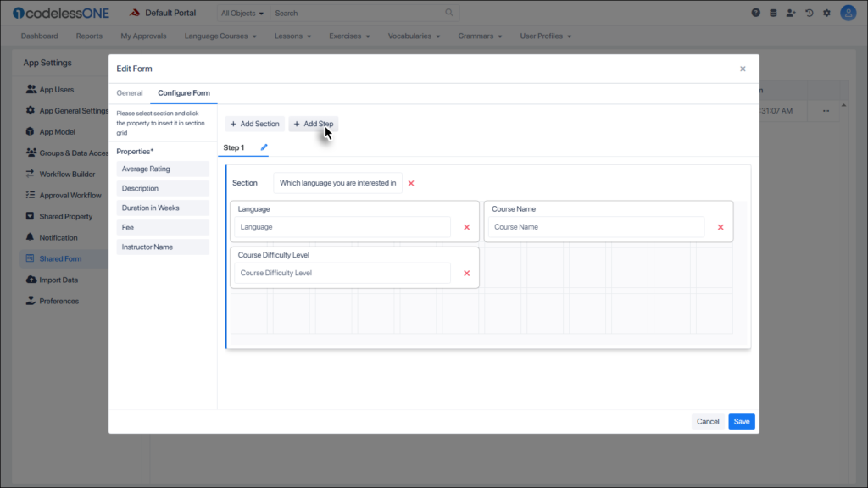This screenshot has height=488, width=868.
Task: Insert the Instructor Name property
Action: [x=163, y=247]
